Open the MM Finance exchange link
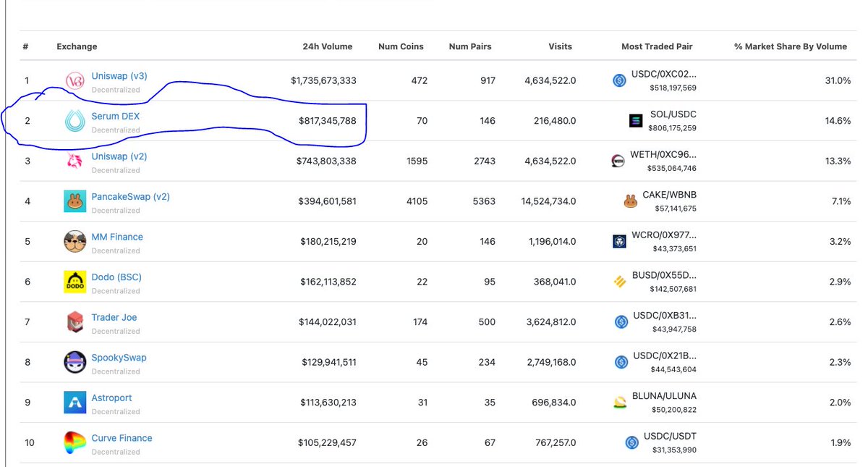Image resolution: width=868 pixels, height=467 pixels. 117,237
